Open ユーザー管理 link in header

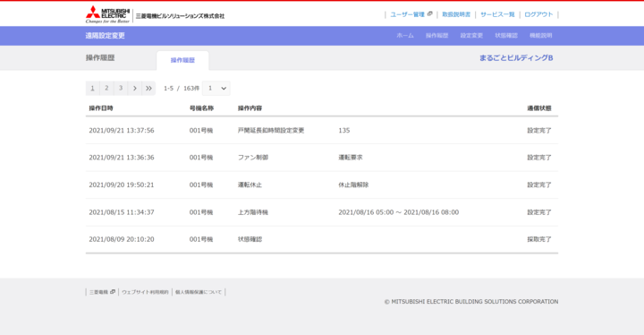click(x=407, y=14)
